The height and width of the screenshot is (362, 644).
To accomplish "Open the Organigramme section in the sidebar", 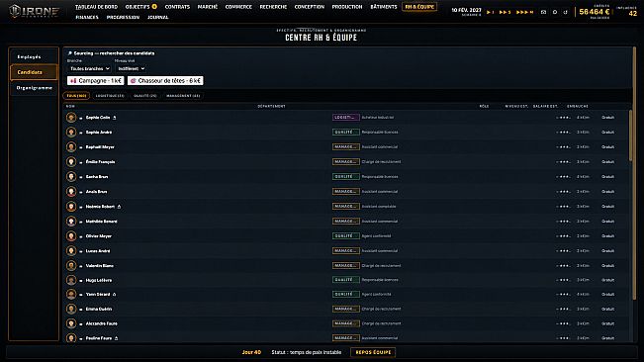I will tap(34, 88).
